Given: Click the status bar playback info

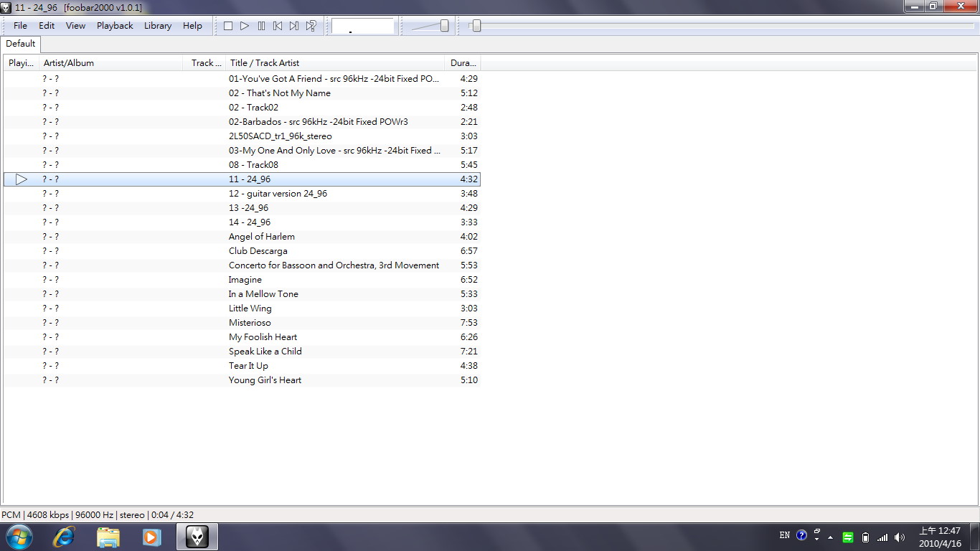Looking at the screenshot, I should click(x=98, y=515).
